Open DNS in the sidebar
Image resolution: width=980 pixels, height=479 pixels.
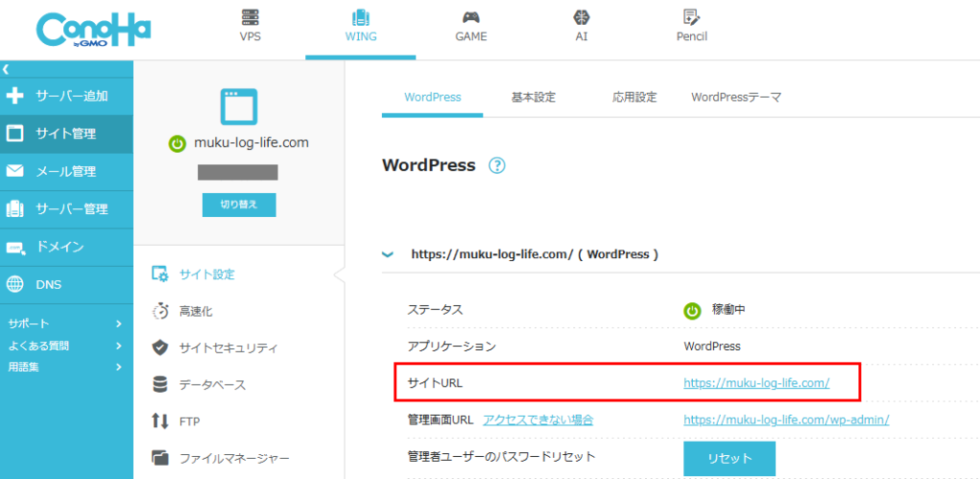click(x=66, y=285)
